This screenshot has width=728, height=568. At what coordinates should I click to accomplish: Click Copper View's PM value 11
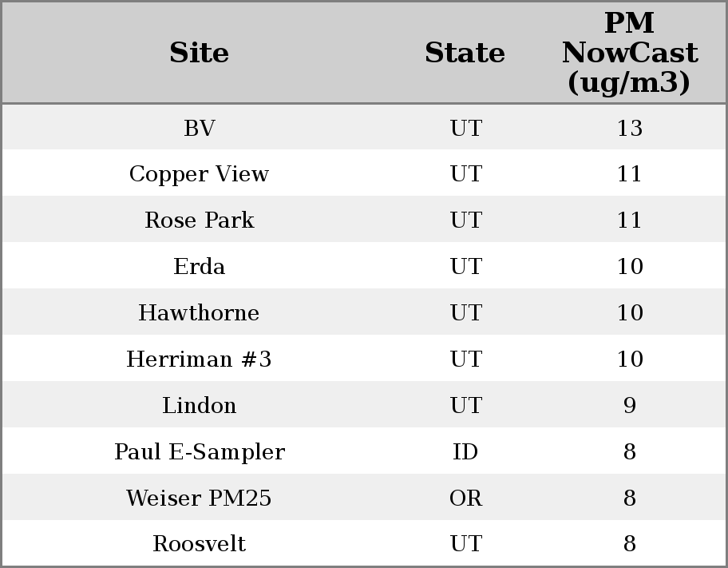[x=629, y=174]
